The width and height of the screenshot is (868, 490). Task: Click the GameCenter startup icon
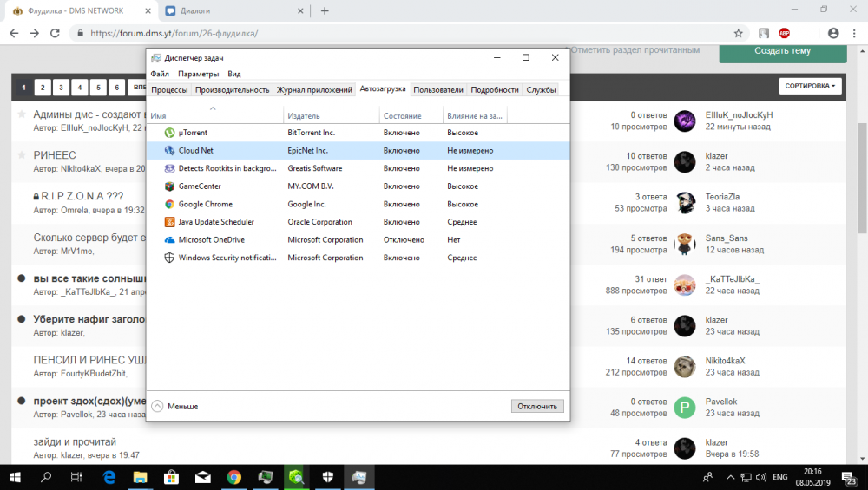[x=170, y=186]
